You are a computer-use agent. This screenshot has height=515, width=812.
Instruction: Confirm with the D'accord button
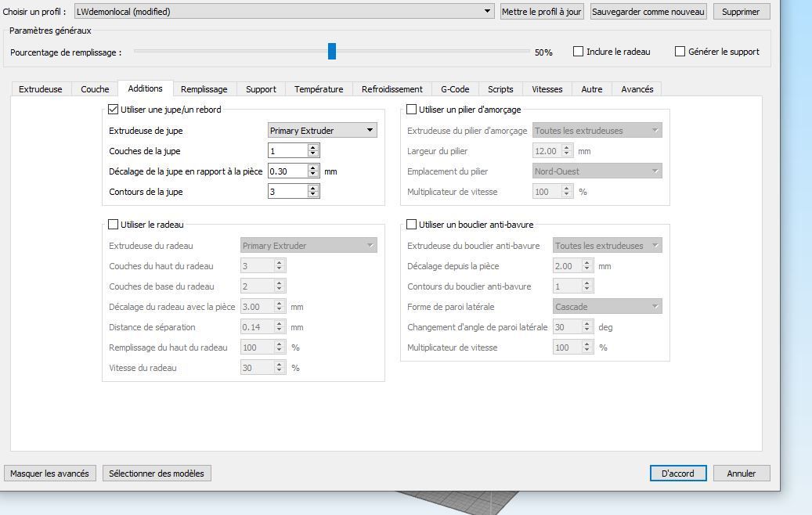tap(678, 473)
